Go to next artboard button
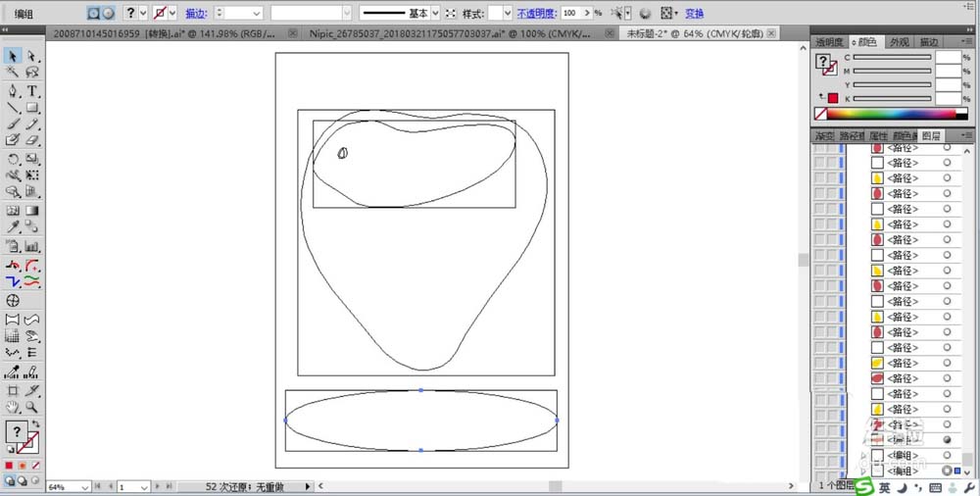 (158, 486)
